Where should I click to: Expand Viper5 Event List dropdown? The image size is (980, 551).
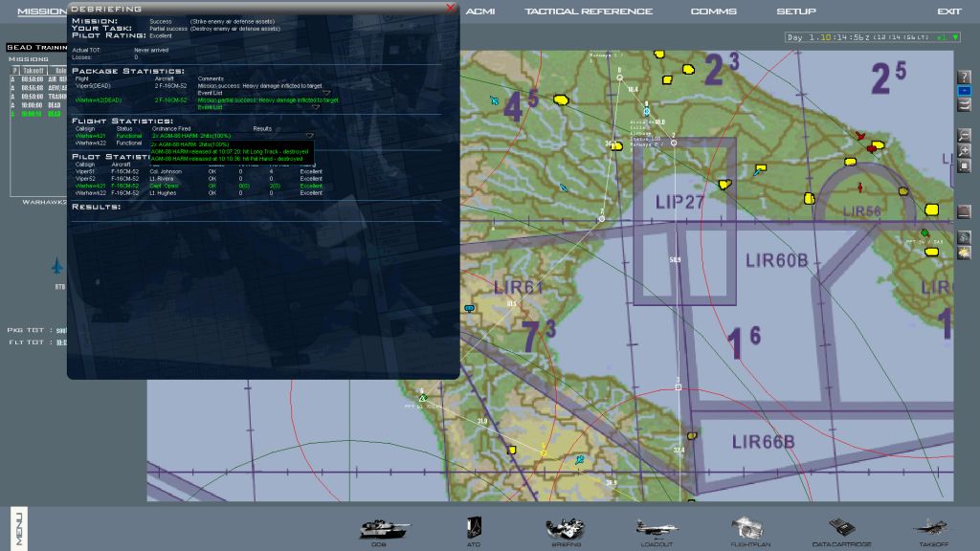pos(326,93)
